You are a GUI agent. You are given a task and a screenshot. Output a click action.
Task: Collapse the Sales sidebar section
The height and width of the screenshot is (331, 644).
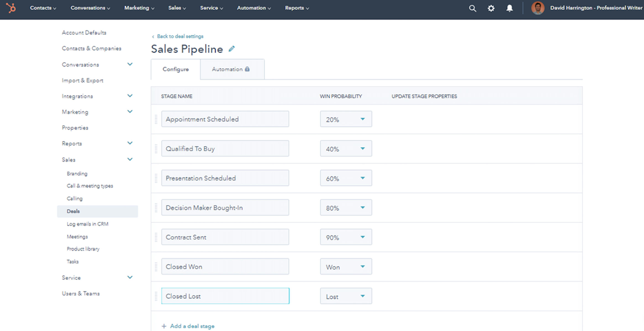pos(130,159)
